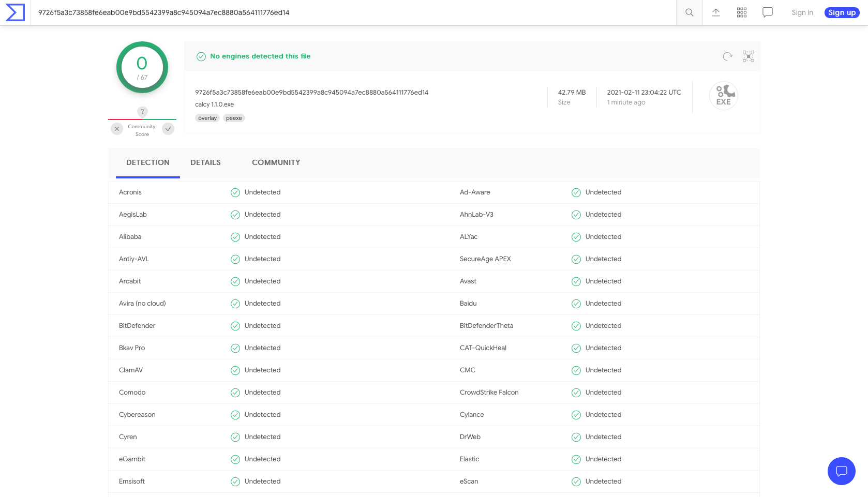Click the Sign in link

pyautogui.click(x=802, y=12)
